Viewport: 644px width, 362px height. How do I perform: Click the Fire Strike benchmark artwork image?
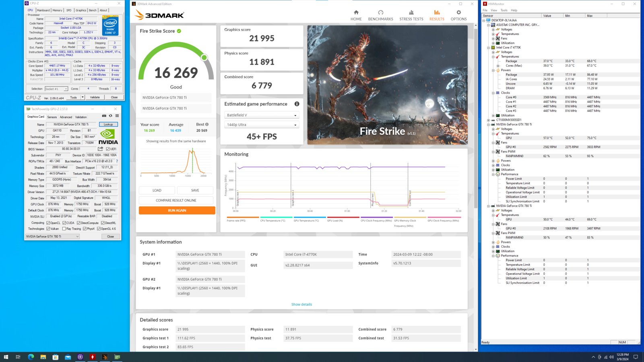[387, 85]
